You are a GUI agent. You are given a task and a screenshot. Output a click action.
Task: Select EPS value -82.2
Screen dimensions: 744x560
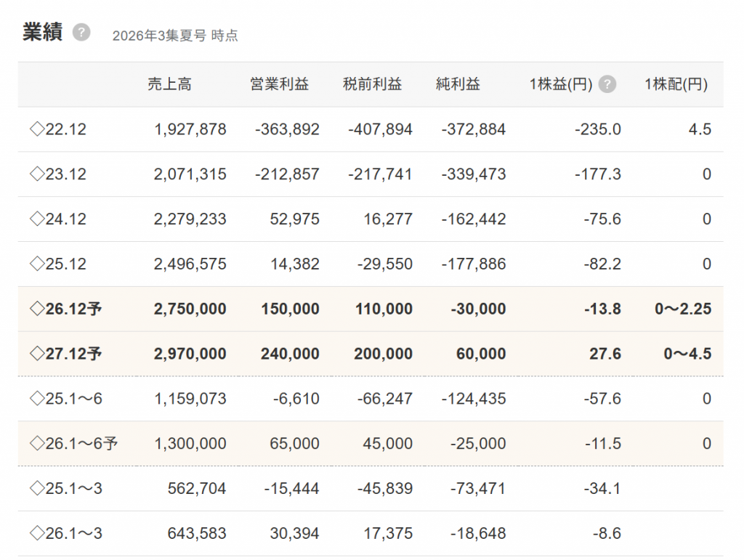click(x=602, y=264)
